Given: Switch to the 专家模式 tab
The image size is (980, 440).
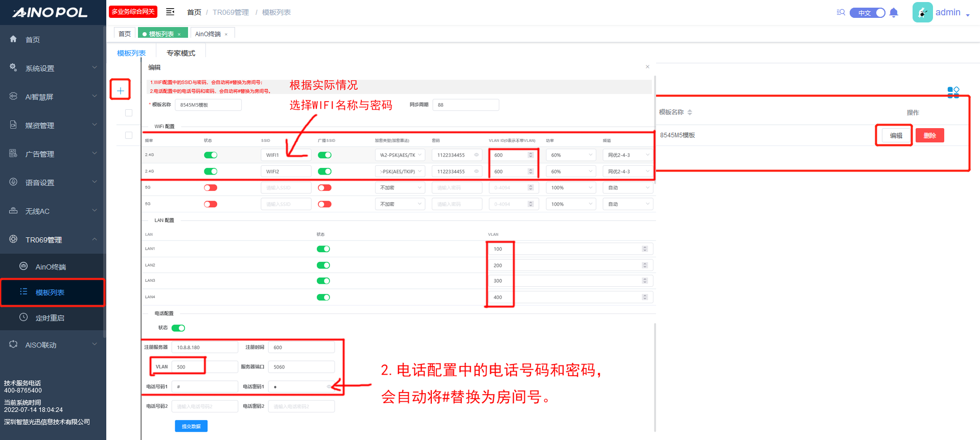Looking at the screenshot, I should point(181,53).
